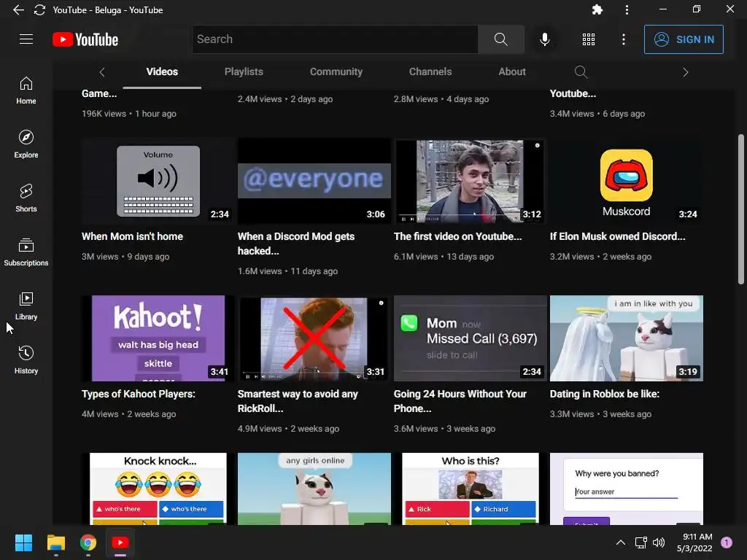Play the 'any girls online' thumbnail video
The height and width of the screenshot is (560, 747).
pyautogui.click(x=314, y=489)
